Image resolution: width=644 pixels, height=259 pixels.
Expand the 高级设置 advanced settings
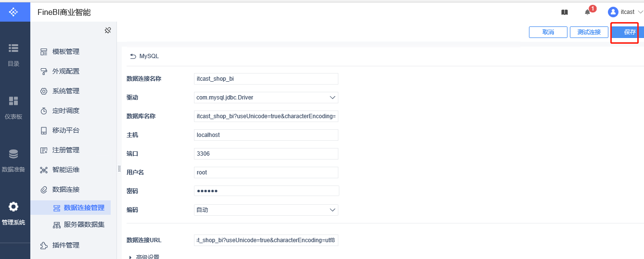[x=144, y=257]
